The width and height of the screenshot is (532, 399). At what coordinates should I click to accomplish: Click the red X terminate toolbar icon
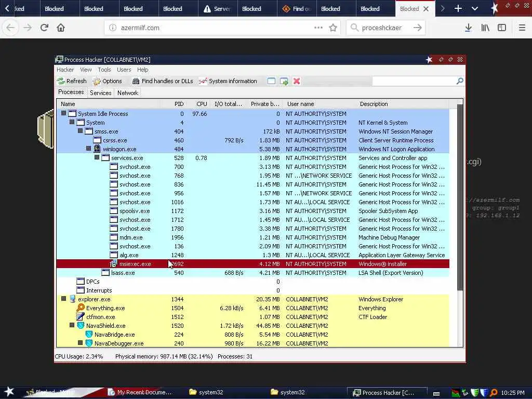[x=297, y=81]
